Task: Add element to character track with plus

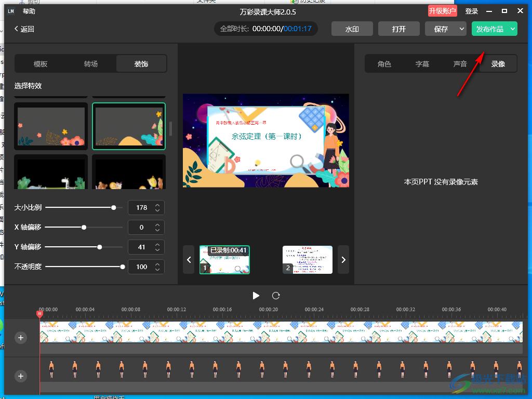Action: [21, 376]
